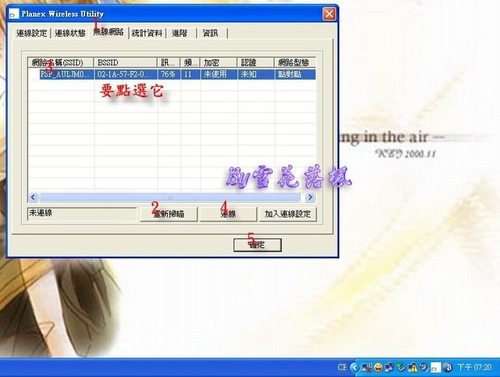Image resolution: width=500 pixels, height=377 pixels.
Task: Click the 點對點 network type cell
Action: (x=295, y=74)
